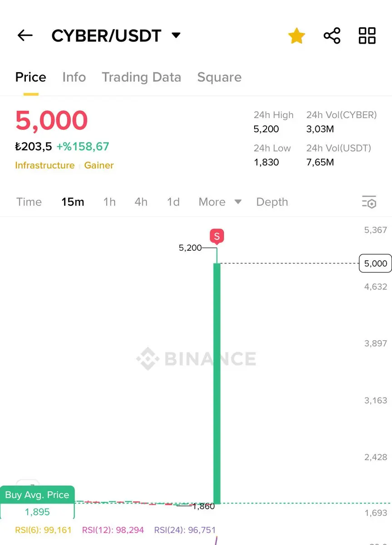This screenshot has height=545, width=392.
Task: Open the Depth chart view
Action: (x=272, y=202)
